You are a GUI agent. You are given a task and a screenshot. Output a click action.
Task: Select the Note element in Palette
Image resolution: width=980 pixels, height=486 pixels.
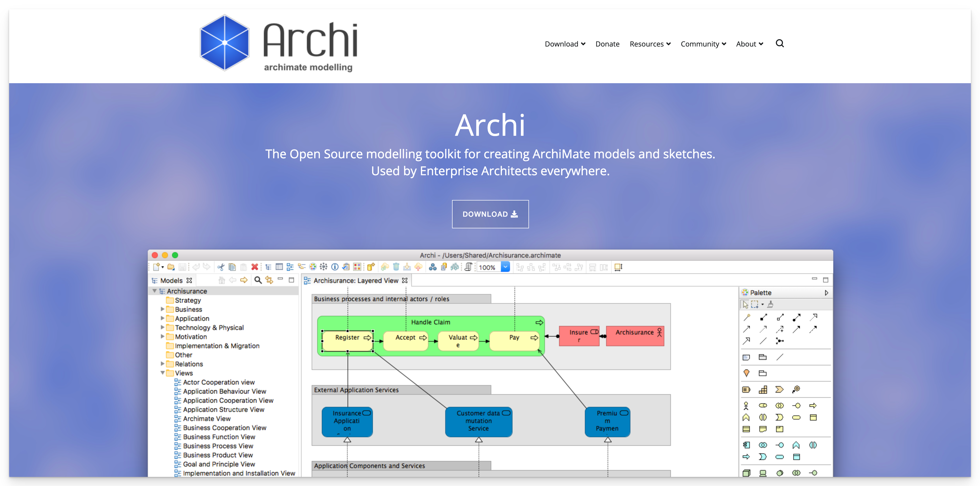point(747,357)
